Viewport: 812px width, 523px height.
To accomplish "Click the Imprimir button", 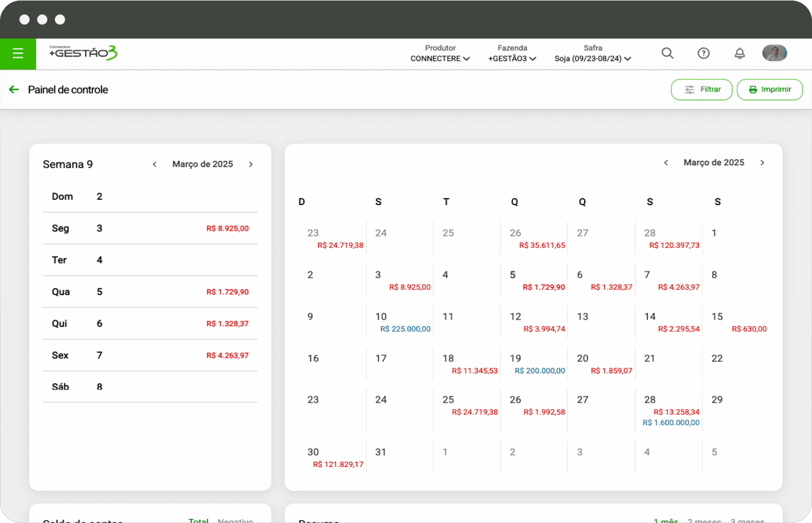I will pyautogui.click(x=769, y=89).
